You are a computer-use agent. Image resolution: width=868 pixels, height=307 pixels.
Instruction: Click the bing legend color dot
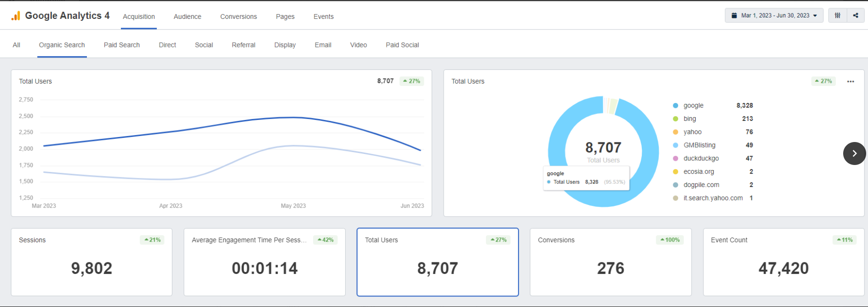(675, 119)
